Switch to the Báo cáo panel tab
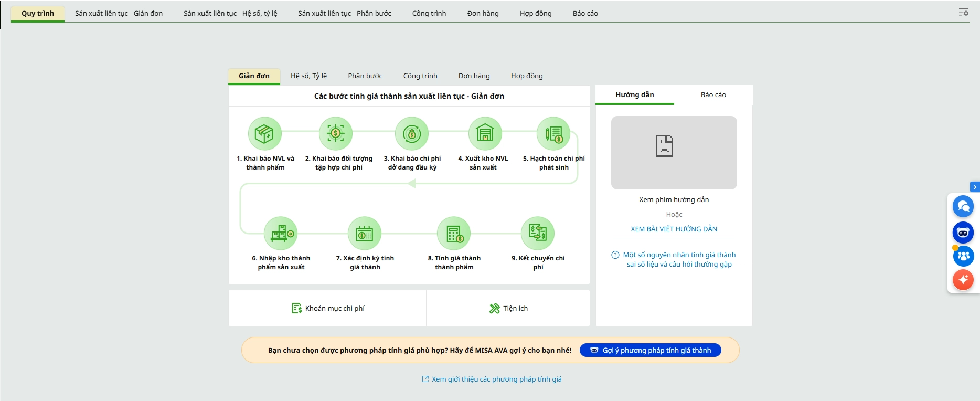Image resolution: width=980 pixels, height=401 pixels. click(713, 95)
